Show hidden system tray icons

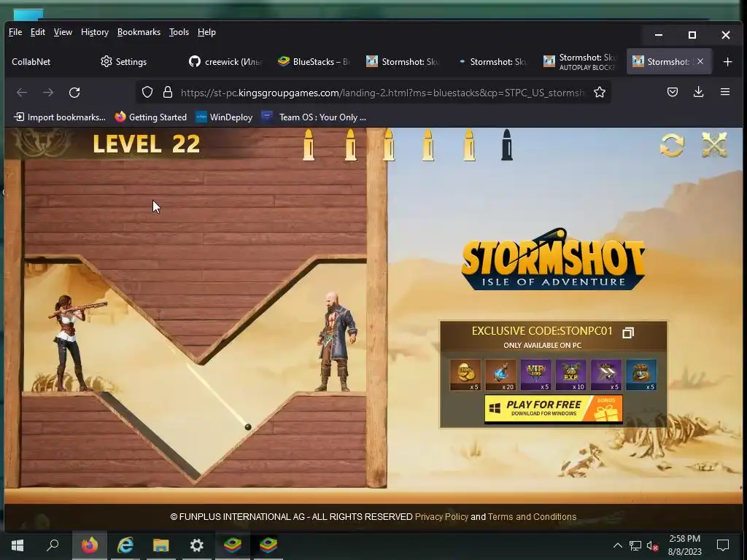click(x=617, y=545)
